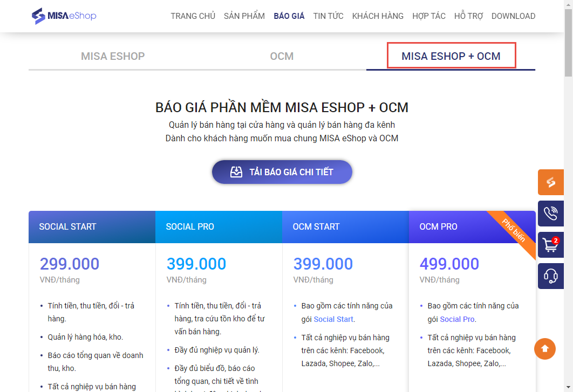Open HỢP TÁC menu item

pyautogui.click(x=429, y=16)
